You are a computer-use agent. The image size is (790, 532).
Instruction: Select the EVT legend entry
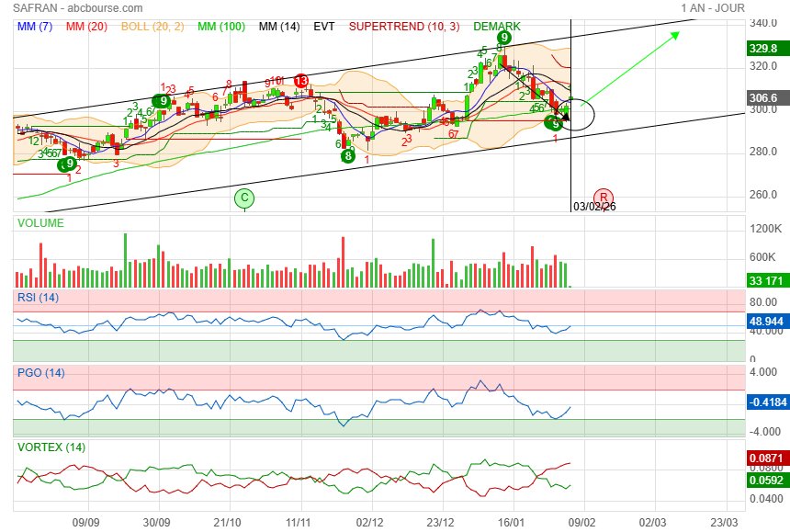click(323, 27)
